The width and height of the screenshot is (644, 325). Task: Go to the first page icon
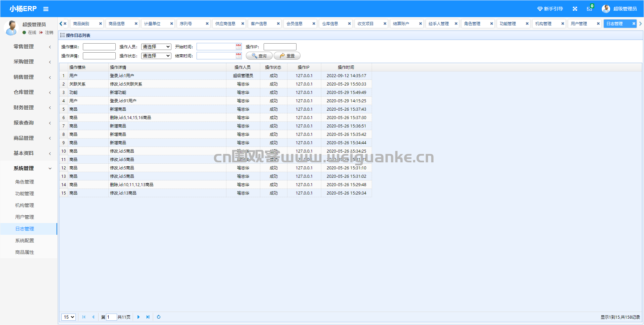84,317
